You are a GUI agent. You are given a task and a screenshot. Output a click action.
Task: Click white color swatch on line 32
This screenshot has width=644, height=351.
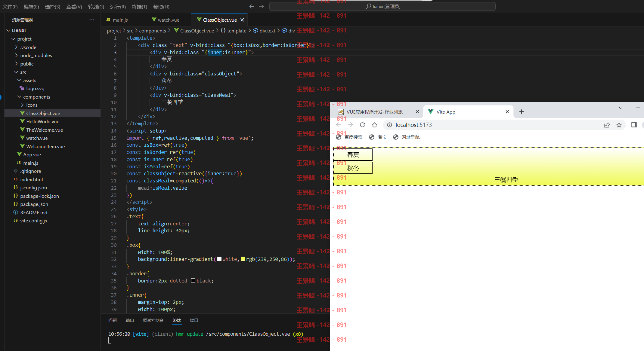[x=219, y=259]
